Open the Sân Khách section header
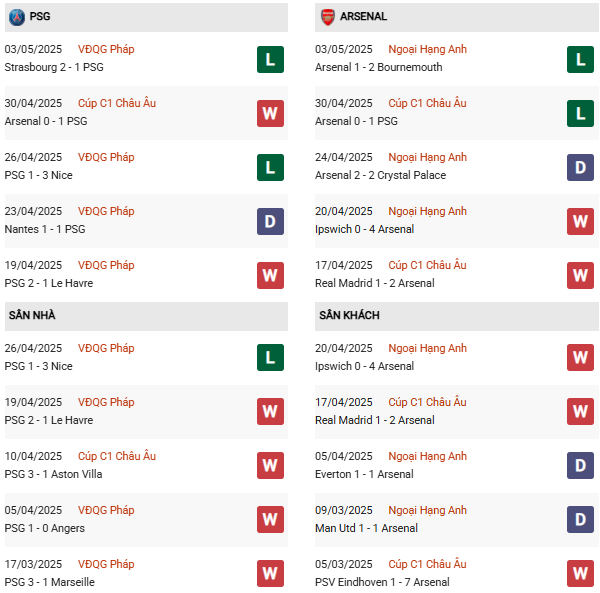Viewport: 600px width, 593px height. pos(457,316)
